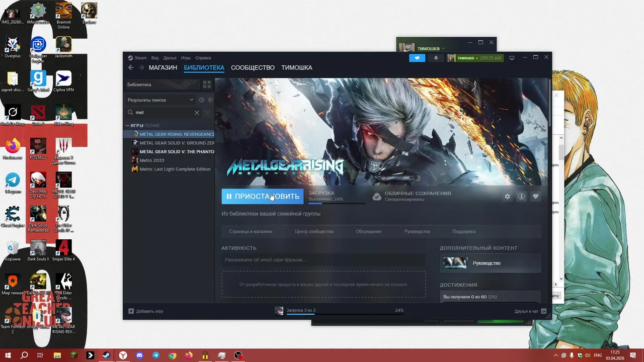
Task: Open the 'Вид' menu
Action: (x=155, y=58)
